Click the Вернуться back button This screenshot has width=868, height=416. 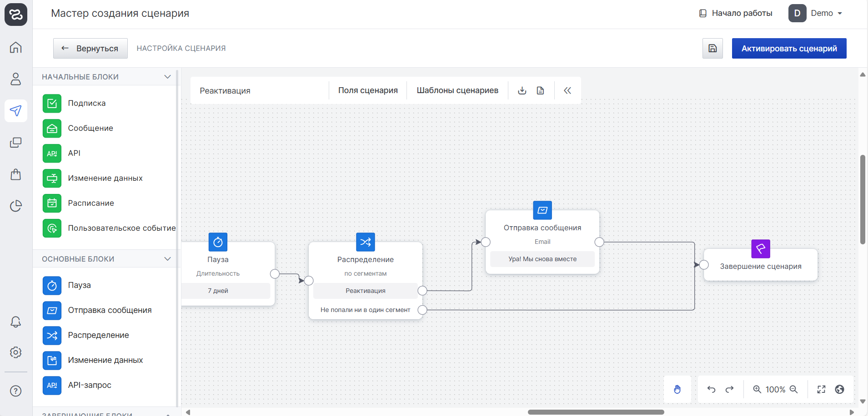click(90, 49)
